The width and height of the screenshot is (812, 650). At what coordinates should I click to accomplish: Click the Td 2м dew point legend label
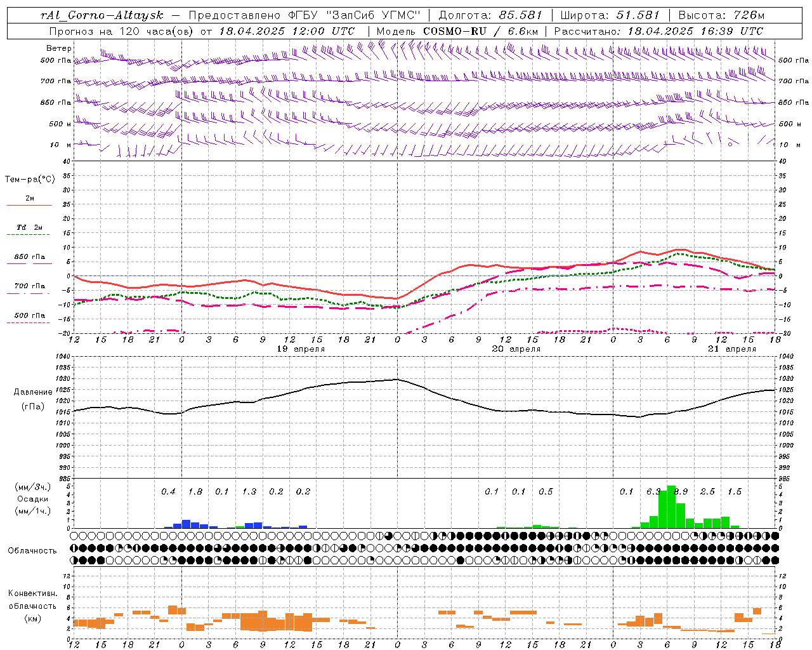pyautogui.click(x=30, y=227)
